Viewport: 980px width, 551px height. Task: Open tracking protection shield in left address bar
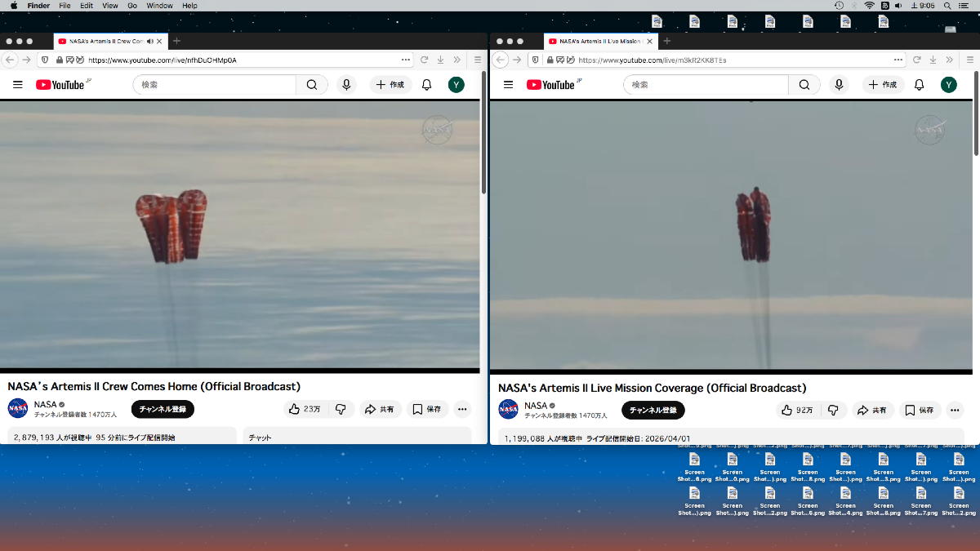click(44, 60)
